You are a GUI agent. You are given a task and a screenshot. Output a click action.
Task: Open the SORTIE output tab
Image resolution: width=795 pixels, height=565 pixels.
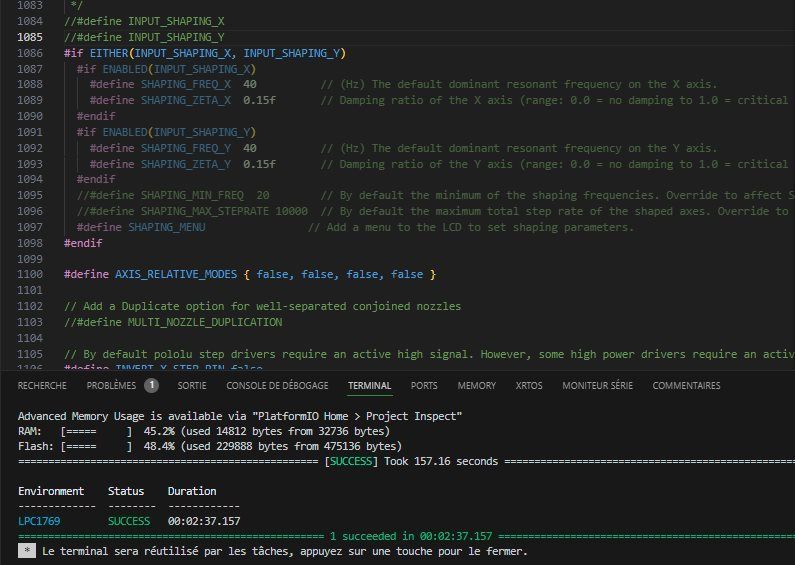click(x=192, y=385)
